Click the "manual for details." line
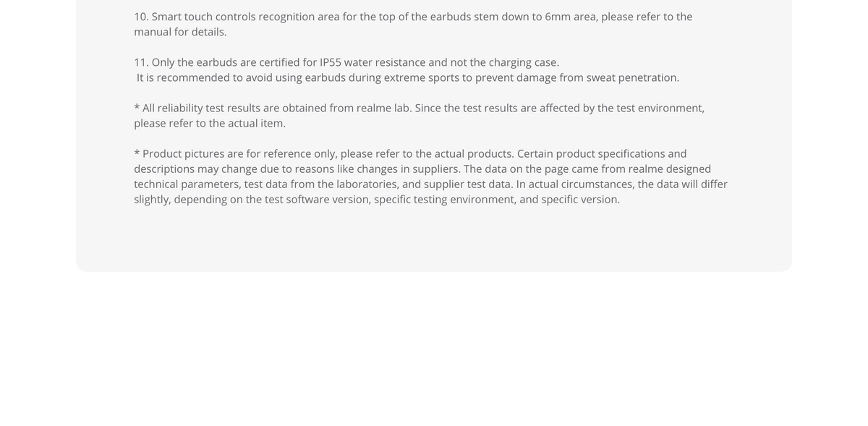 [180, 32]
